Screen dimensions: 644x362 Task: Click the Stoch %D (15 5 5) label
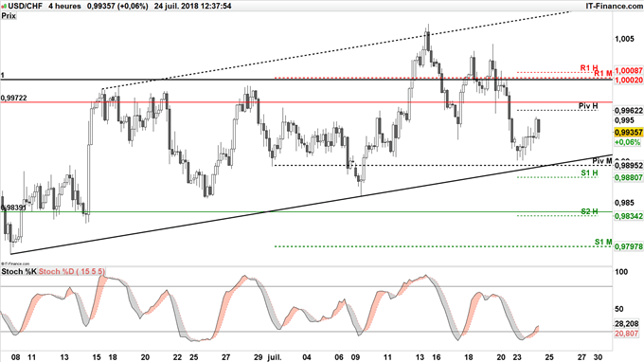pyautogui.click(x=72, y=272)
